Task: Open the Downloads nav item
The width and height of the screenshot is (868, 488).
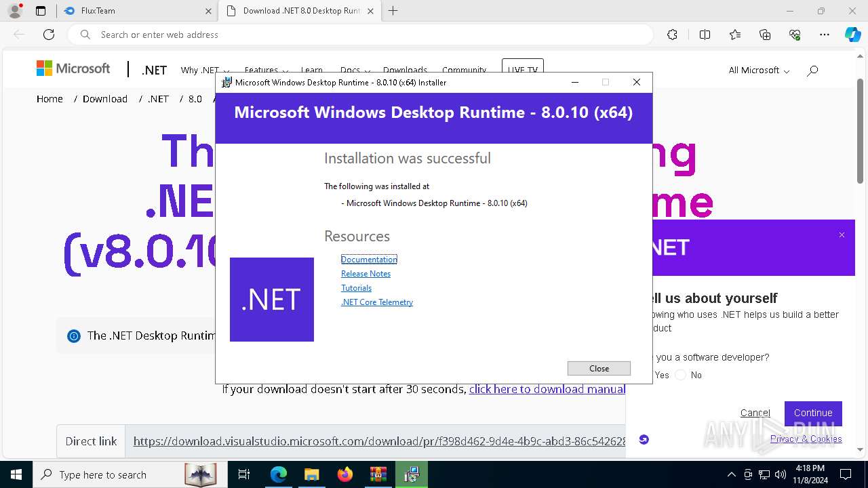Action: 405,70
